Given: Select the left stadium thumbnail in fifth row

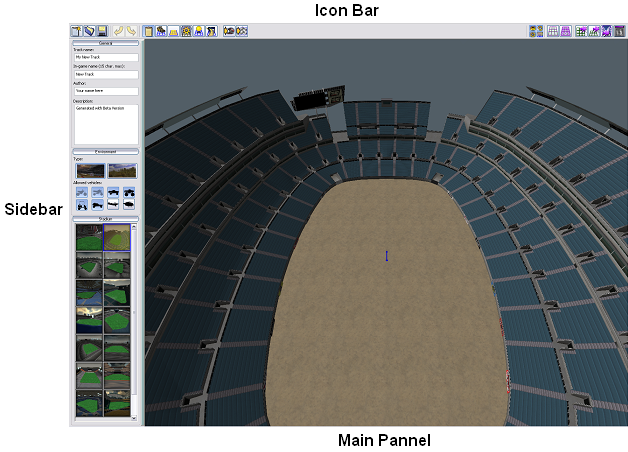Looking at the screenshot, I should tap(89, 348).
